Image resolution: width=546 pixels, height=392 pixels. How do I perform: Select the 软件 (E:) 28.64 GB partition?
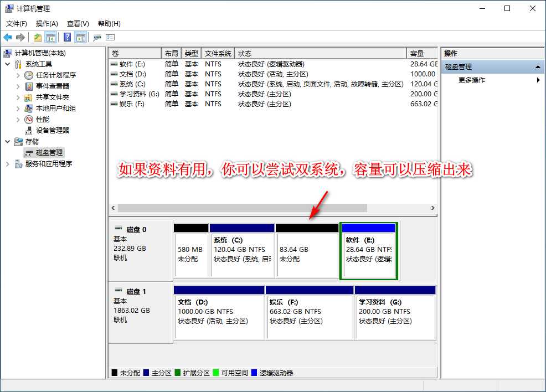(369, 251)
